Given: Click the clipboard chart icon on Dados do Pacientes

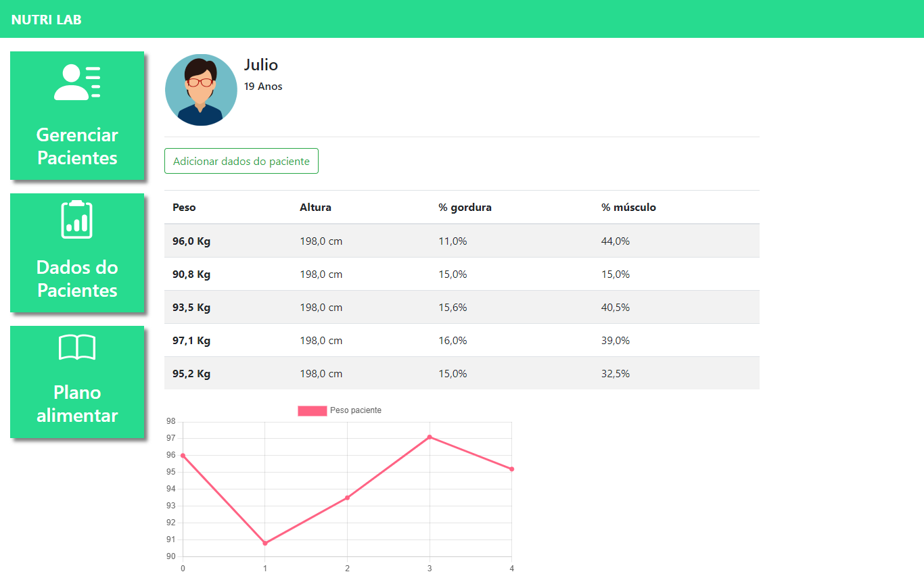Looking at the screenshot, I should click(77, 220).
